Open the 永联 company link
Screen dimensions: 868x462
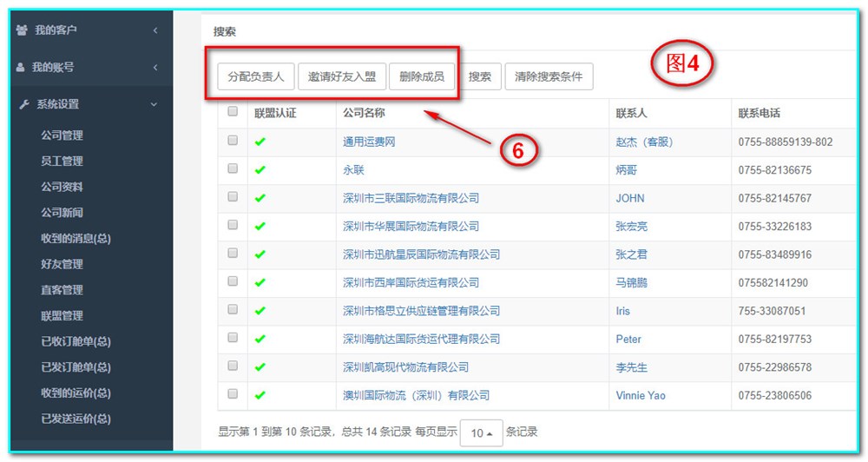pyautogui.click(x=353, y=170)
